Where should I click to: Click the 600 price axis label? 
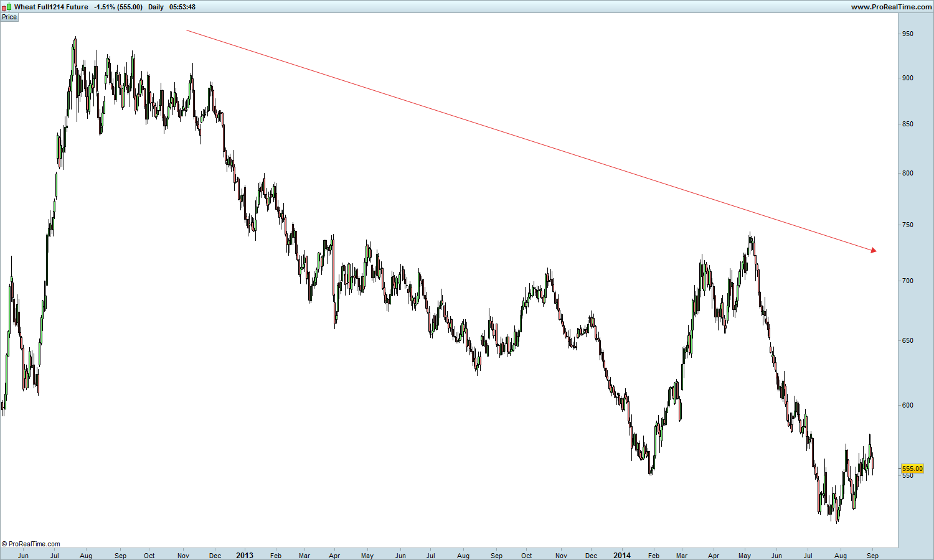coord(908,405)
